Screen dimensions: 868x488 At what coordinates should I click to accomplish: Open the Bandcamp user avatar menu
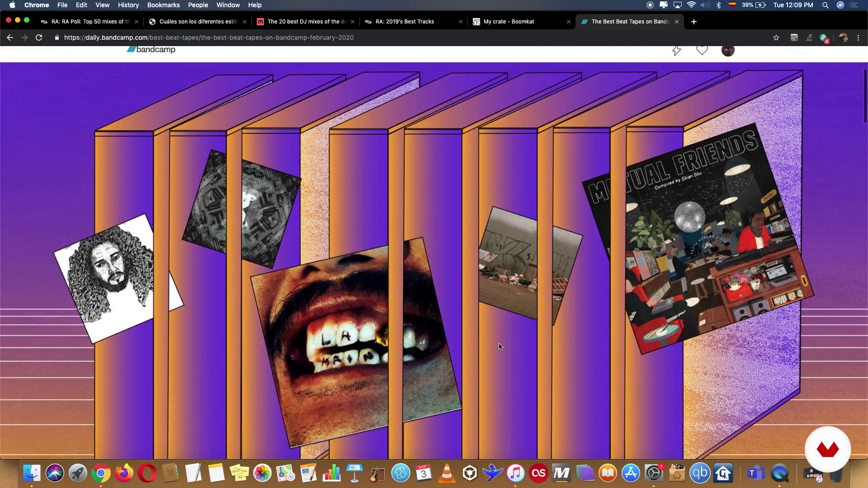728,50
